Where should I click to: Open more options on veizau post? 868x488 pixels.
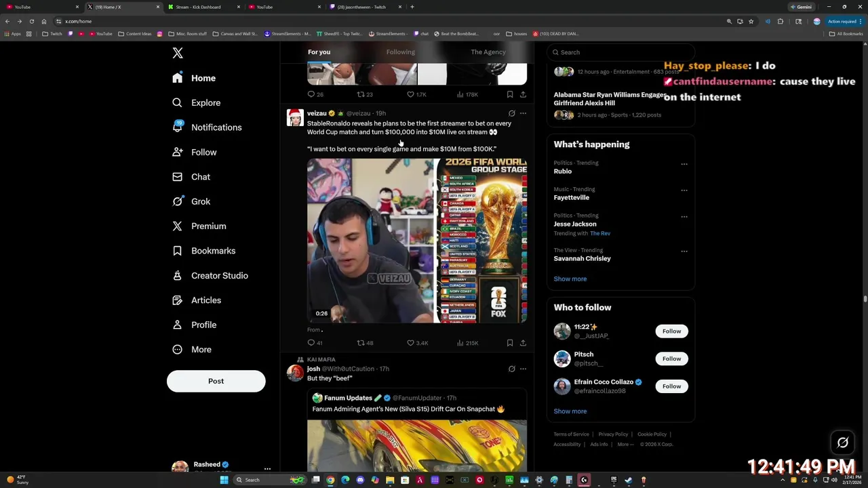point(523,113)
